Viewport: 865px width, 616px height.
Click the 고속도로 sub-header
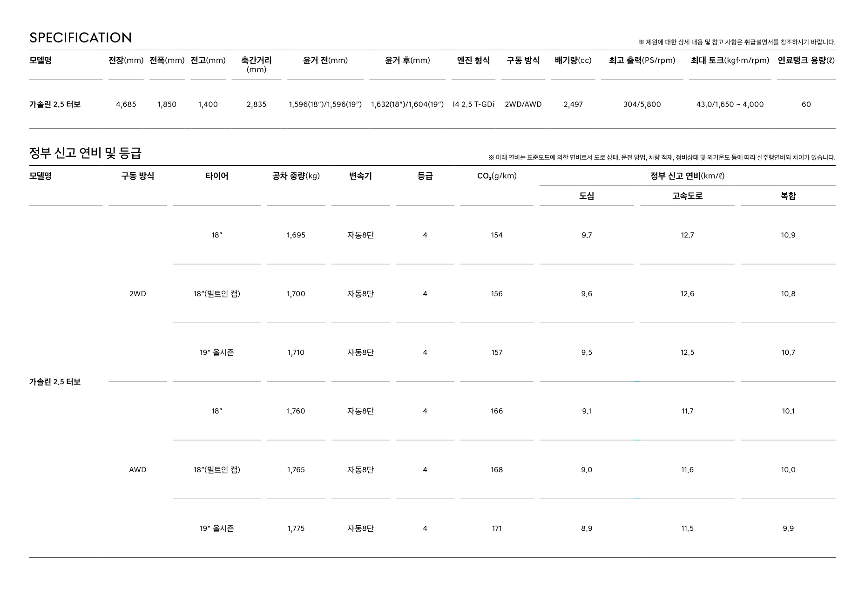(x=687, y=196)
